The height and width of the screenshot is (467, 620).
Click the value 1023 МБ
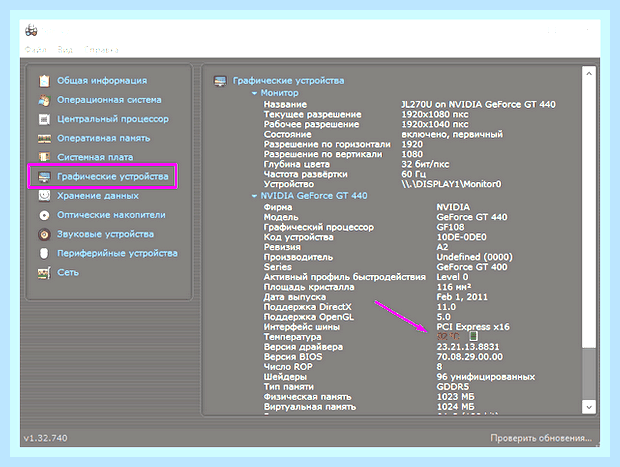click(456, 397)
